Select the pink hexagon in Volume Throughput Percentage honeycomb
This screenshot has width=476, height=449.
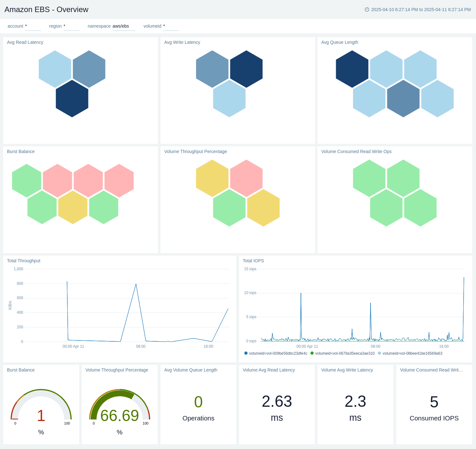pos(246,178)
